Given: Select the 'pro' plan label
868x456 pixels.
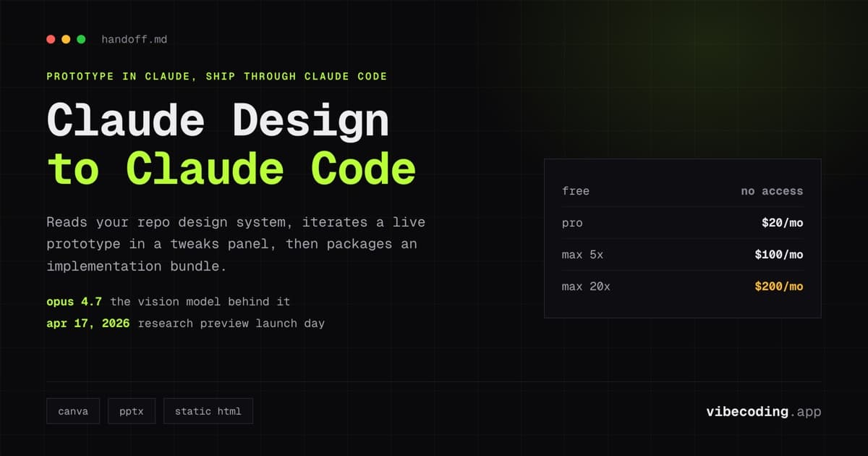Looking at the screenshot, I should click(572, 223).
